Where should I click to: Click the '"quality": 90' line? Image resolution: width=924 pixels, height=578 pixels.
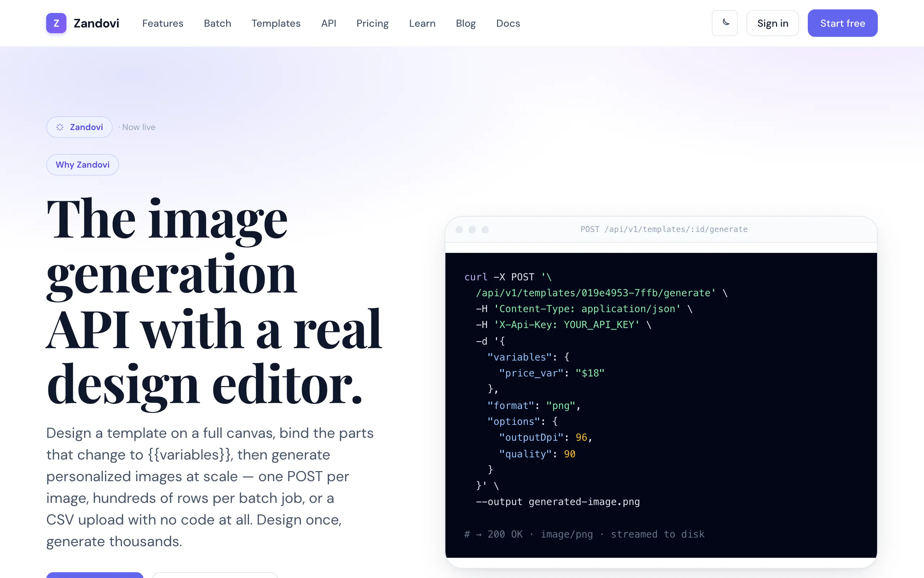[x=537, y=454]
